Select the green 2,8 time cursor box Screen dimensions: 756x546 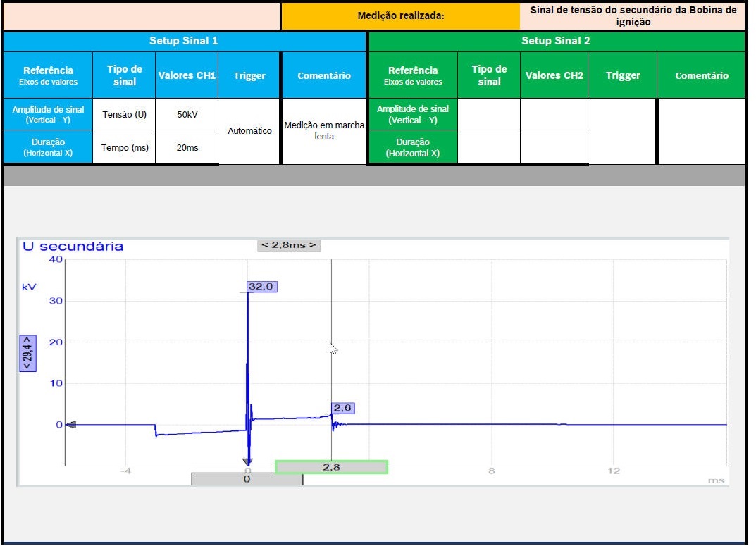point(331,467)
